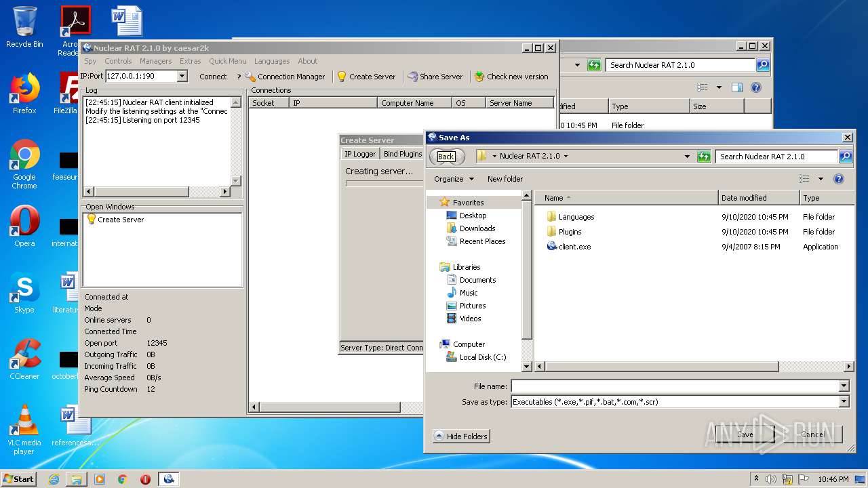
Task: Click the Start button
Action: click(19, 479)
